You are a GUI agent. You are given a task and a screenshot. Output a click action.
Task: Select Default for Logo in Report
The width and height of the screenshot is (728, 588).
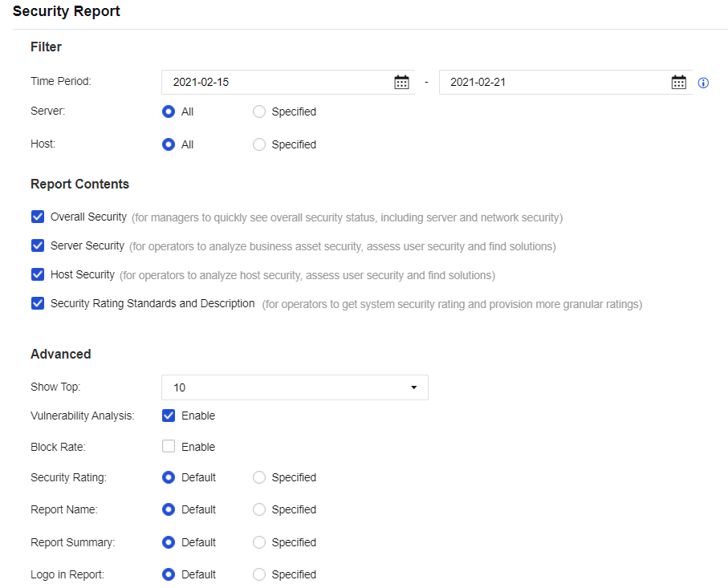click(x=169, y=574)
